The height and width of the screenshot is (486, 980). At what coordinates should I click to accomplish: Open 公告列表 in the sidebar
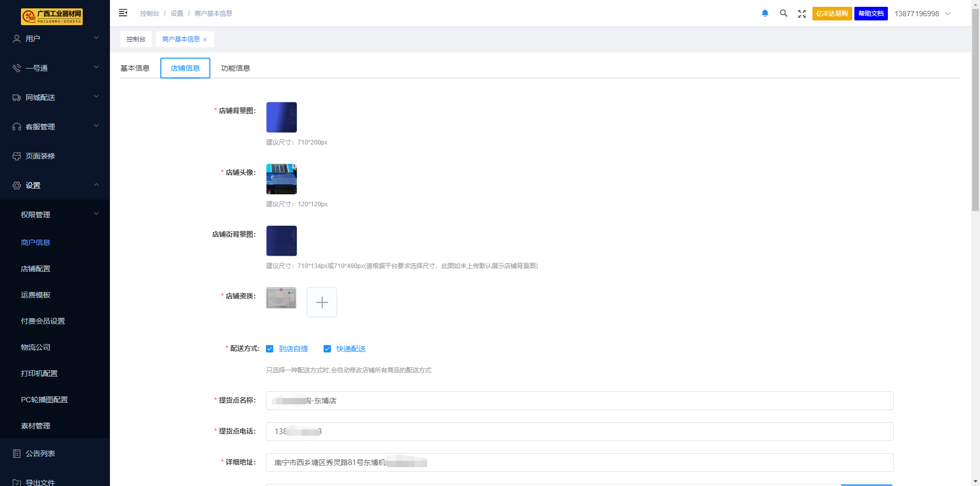pos(40,454)
